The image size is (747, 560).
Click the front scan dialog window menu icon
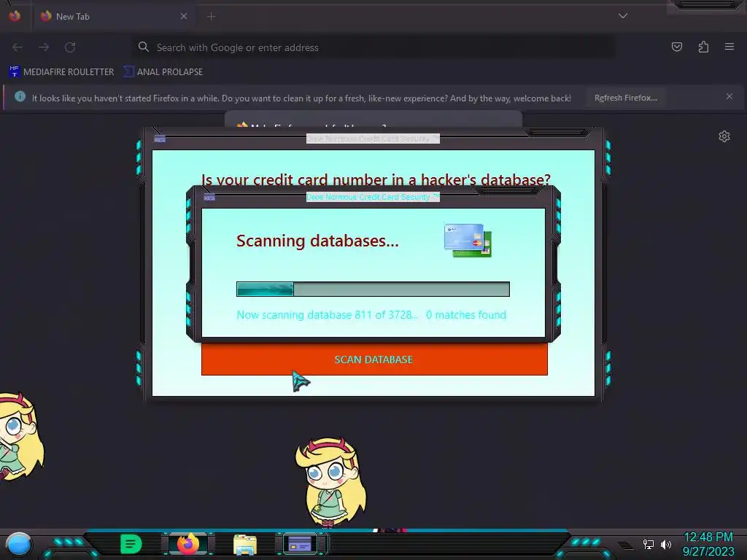[209, 197]
